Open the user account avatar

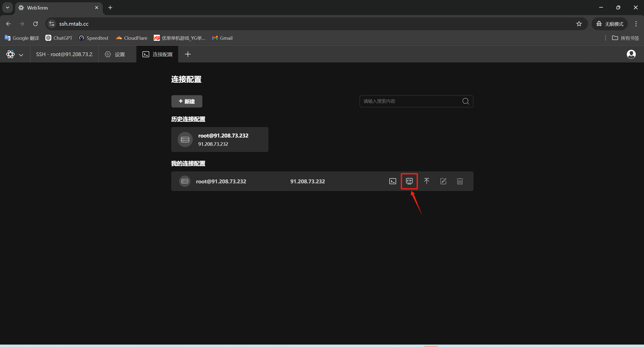click(x=631, y=54)
